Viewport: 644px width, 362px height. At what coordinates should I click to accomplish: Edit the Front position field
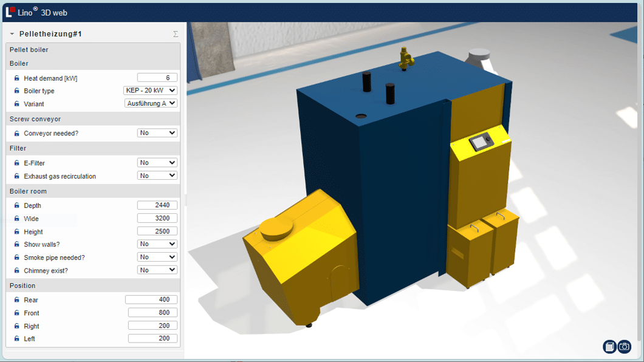click(x=152, y=313)
